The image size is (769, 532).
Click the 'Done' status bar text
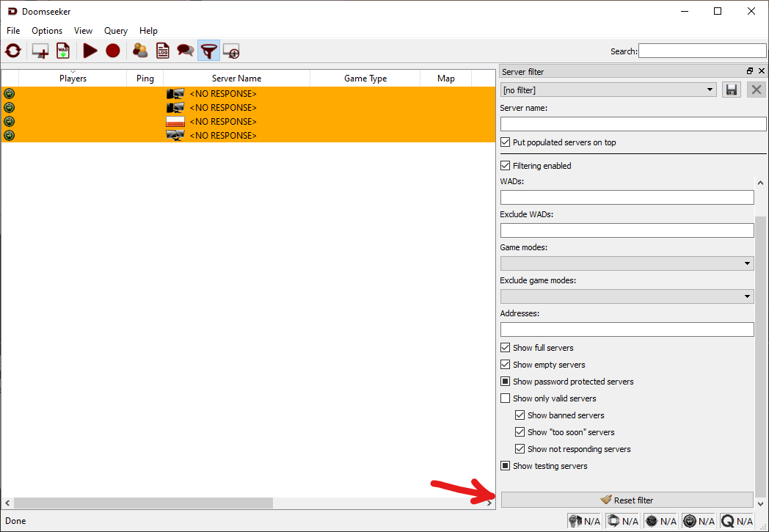click(15, 521)
